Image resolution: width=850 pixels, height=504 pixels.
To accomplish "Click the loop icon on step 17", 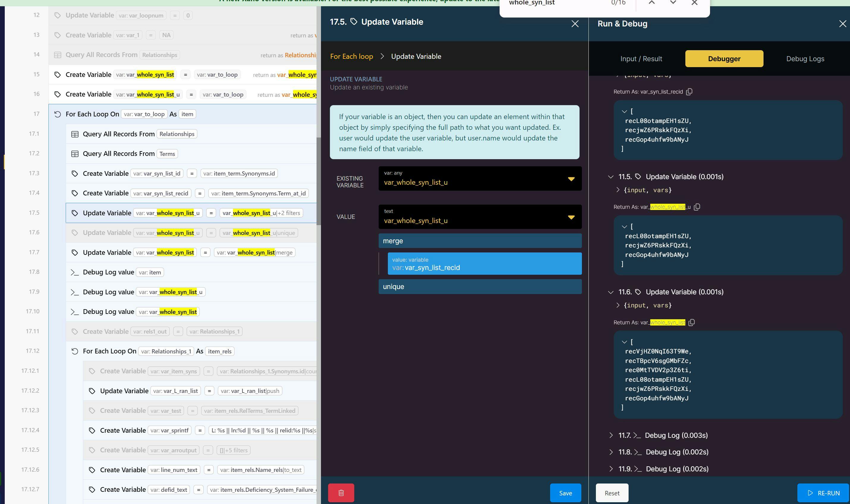I will 57,114.
